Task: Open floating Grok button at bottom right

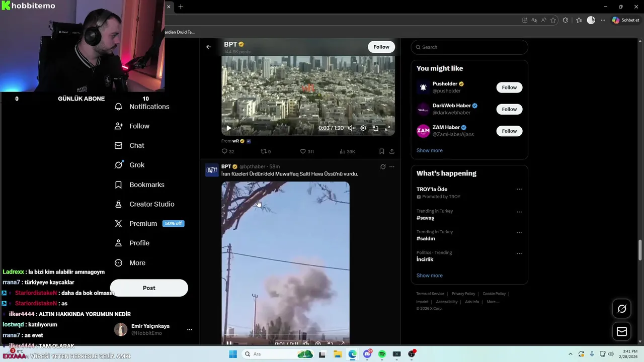Action: [622, 309]
